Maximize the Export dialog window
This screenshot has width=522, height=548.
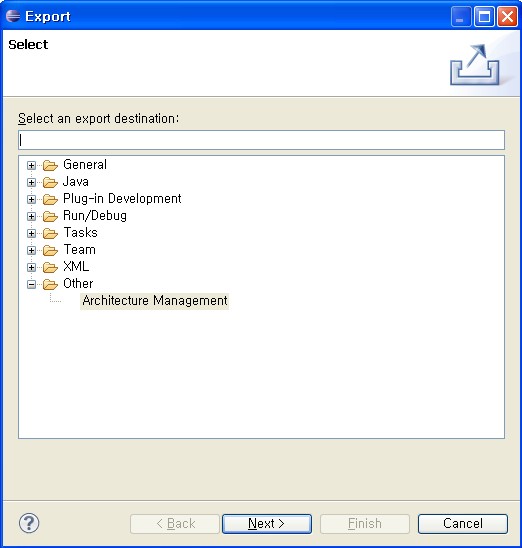point(484,16)
